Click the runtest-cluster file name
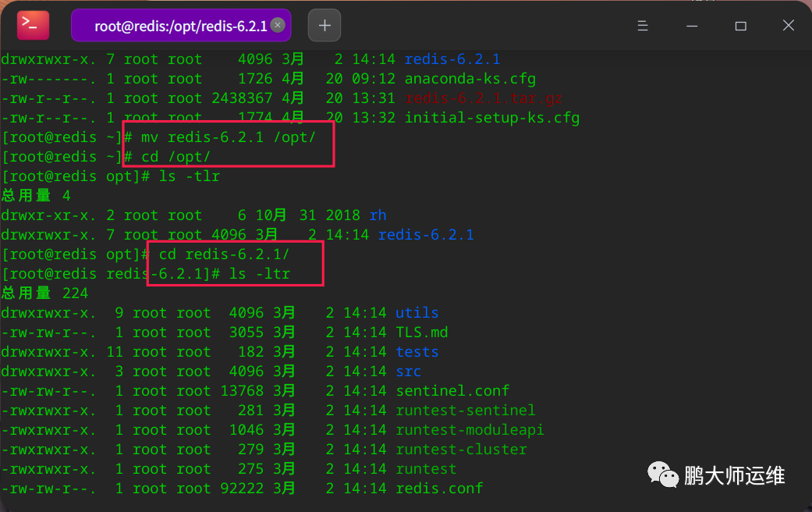 (x=461, y=450)
